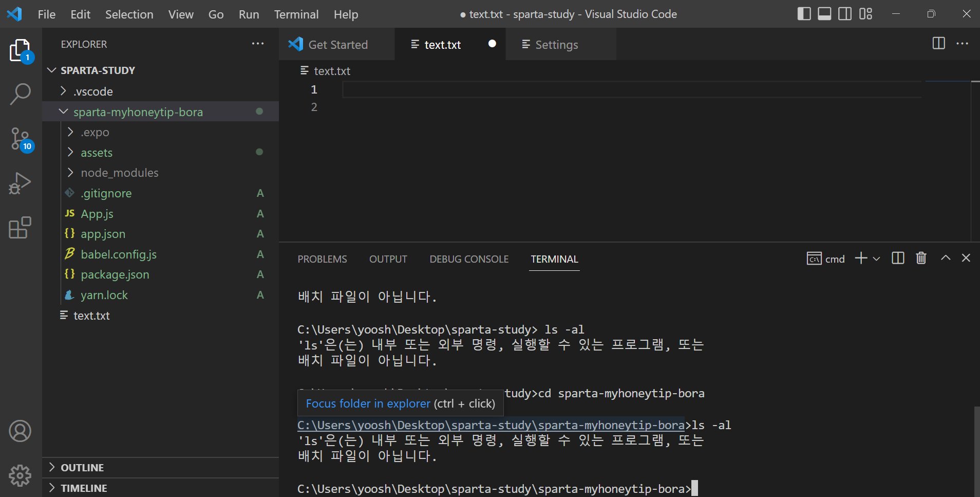Toggle panel layout icon in title bar
Image resolution: width=980 pixels, height=497 pixels.
[824, 14]
